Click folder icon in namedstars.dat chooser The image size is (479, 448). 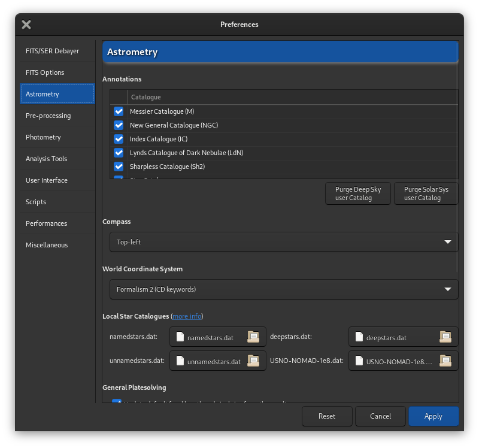(253, 337)
